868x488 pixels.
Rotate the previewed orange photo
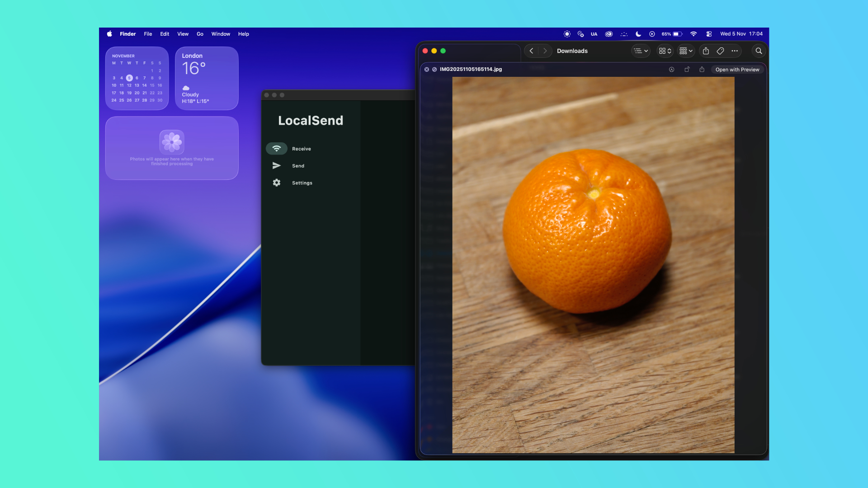coord(688,70)
